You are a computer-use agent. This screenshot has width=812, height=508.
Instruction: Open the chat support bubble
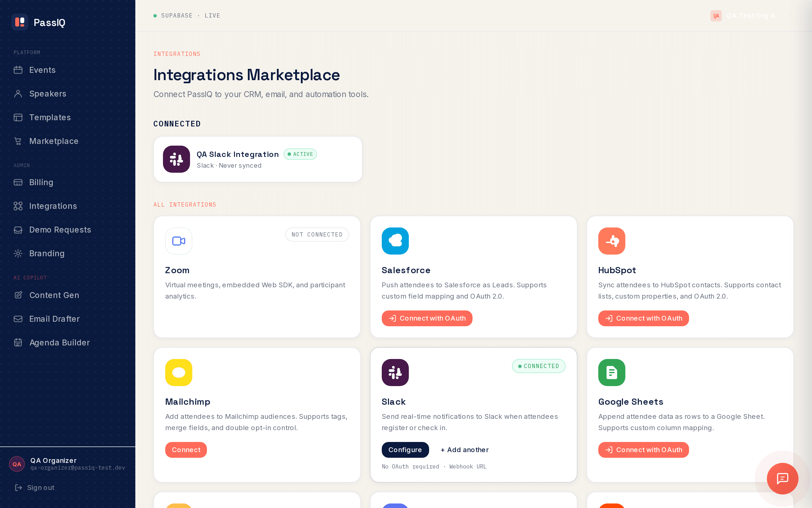coord(782,478)
